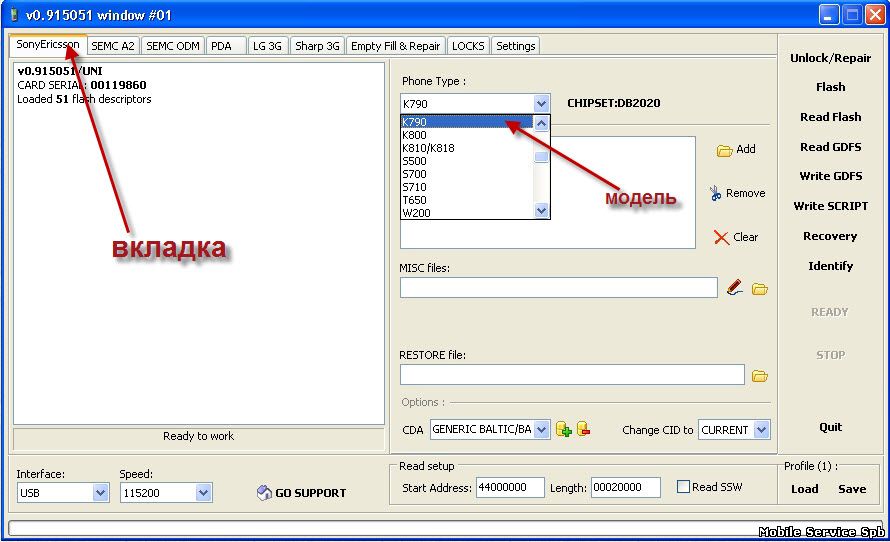890x542 pixels.
Task: Click the Remove scissors icon
Action: point(715,194)
